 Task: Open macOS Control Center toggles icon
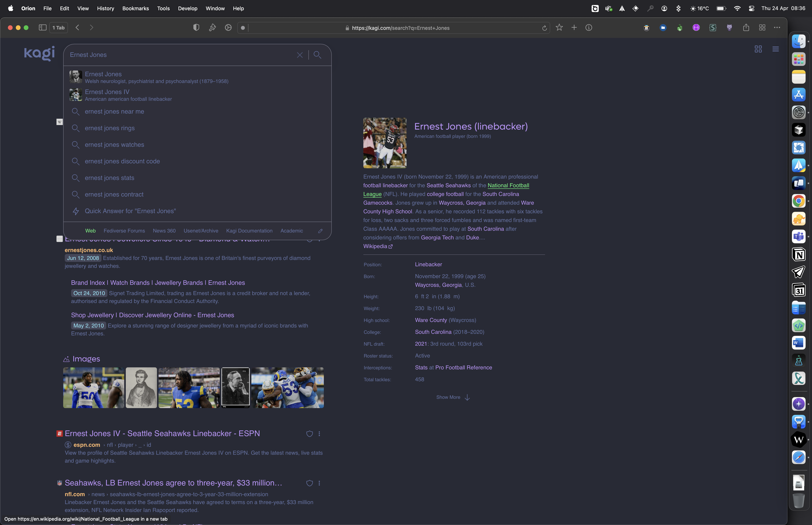click(x=751, y=8)
